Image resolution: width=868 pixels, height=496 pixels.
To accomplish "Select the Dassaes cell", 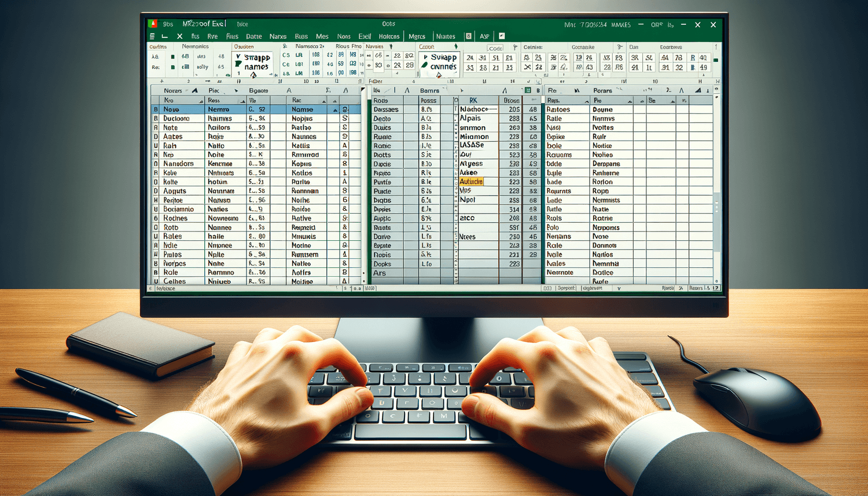I will coord(386,109).
